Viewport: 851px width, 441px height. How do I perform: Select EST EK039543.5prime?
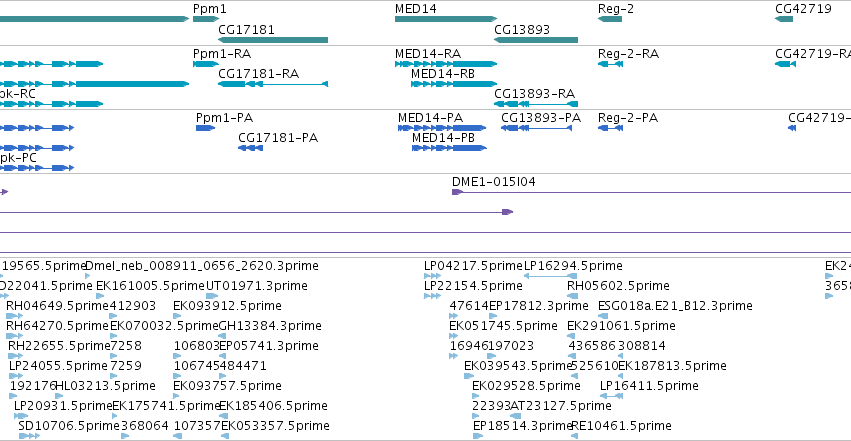pyautogui.click(x=519, y=366)
